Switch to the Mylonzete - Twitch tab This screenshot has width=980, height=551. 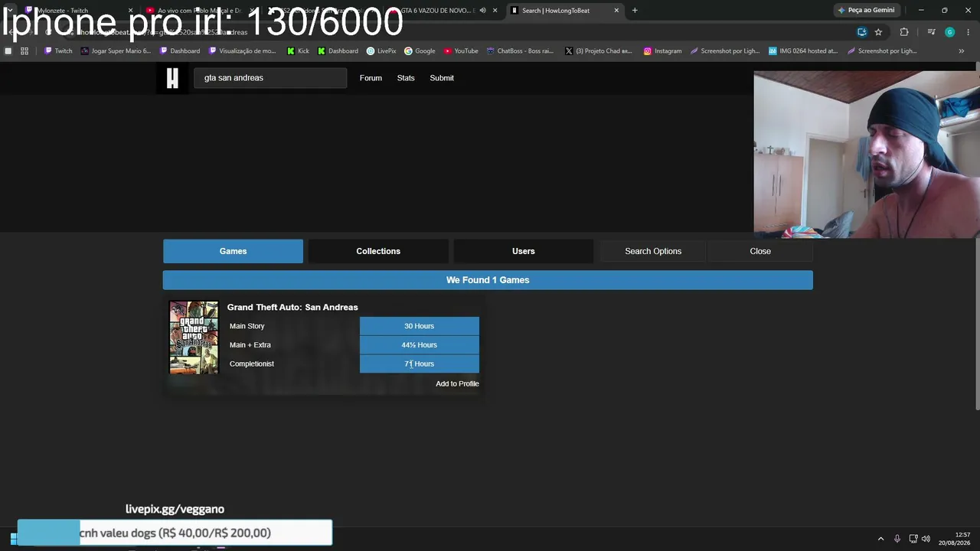(x=80, y=11)
